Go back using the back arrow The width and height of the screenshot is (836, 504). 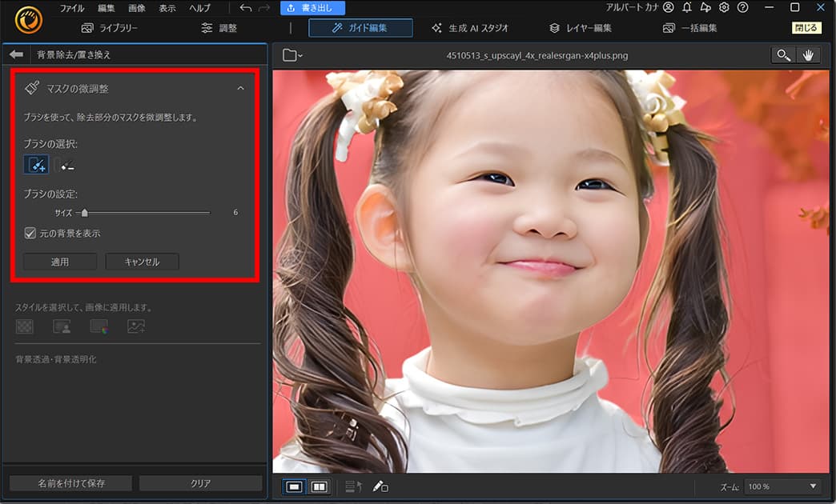pos(17,54)
